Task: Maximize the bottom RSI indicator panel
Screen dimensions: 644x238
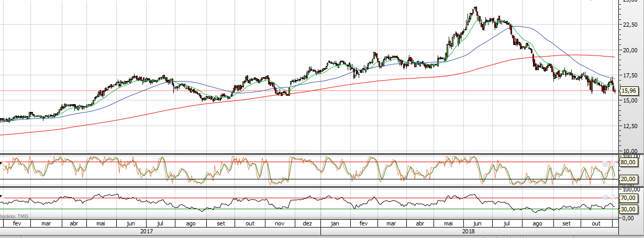Action: (x=606, y=197)
